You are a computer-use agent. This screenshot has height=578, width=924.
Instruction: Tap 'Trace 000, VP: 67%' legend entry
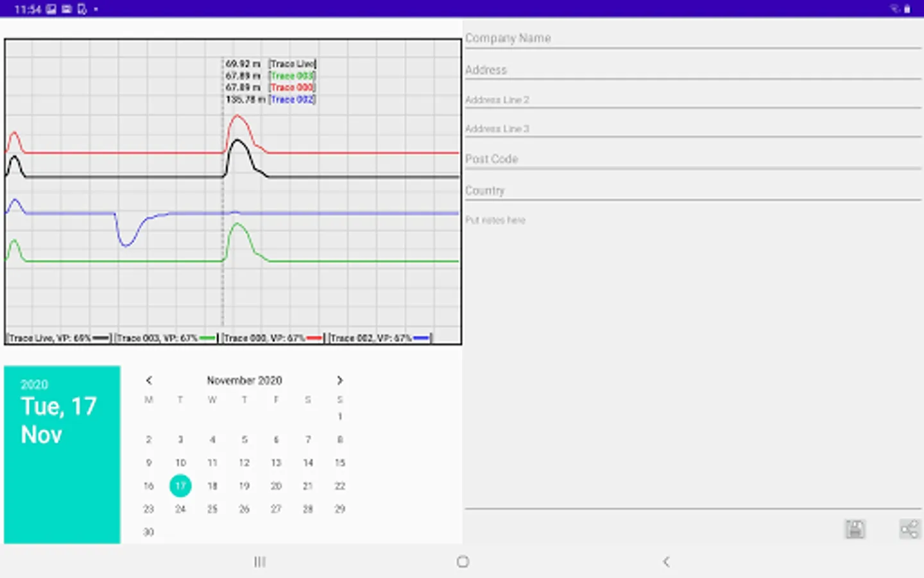tap(273, 338)
